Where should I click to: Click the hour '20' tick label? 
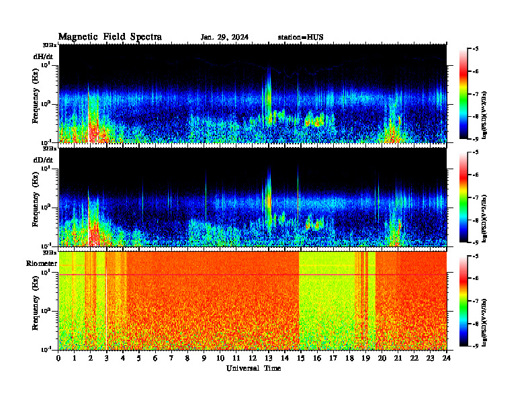(382, 358)
